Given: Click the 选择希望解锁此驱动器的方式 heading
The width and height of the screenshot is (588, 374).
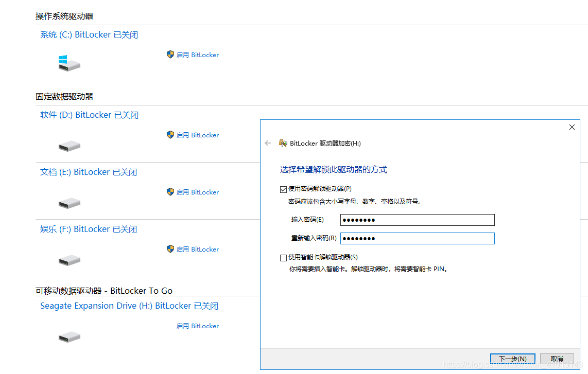Looking at the screenshot, I should [x=333, y=169].
